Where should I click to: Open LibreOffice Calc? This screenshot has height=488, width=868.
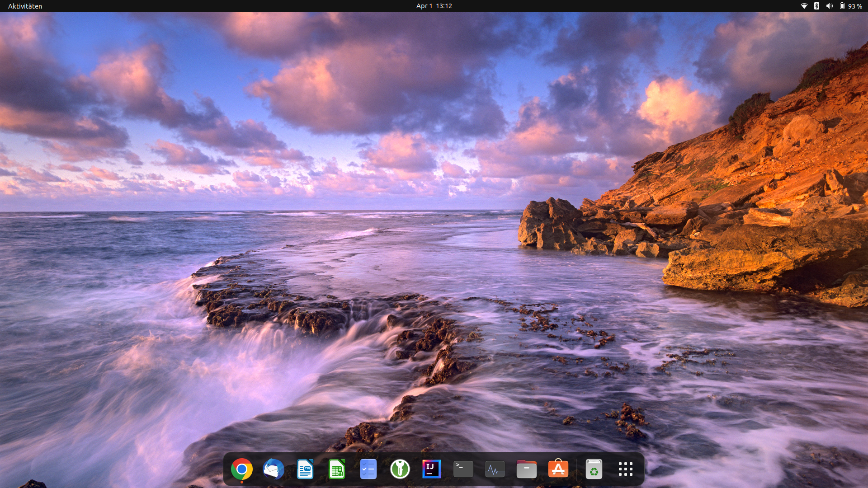[337, 469]
